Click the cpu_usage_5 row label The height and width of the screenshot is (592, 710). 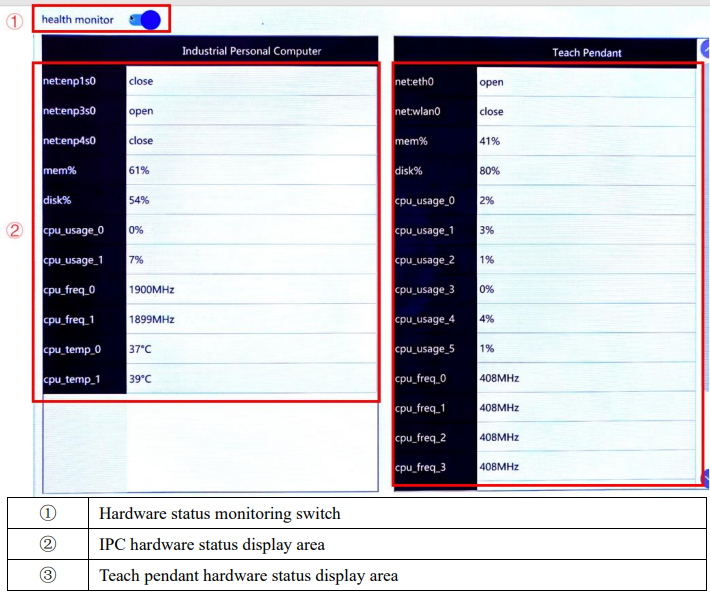[425, 349]
